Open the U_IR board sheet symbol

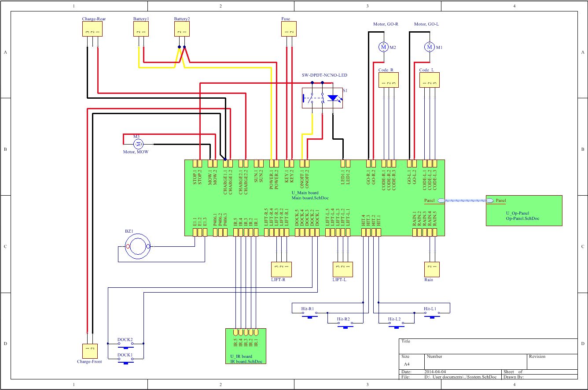click(x=245, y=346)
